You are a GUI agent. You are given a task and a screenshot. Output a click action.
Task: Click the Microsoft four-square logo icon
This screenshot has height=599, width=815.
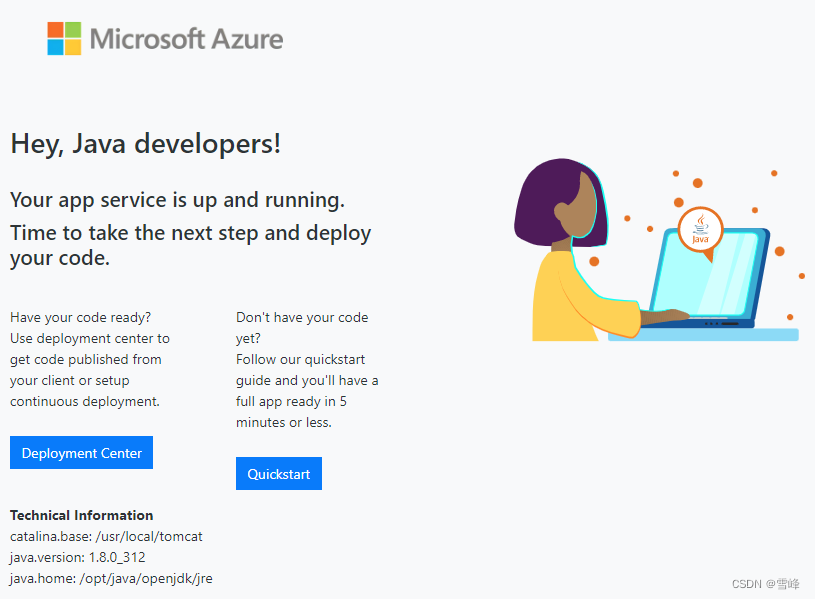(64, 38)
